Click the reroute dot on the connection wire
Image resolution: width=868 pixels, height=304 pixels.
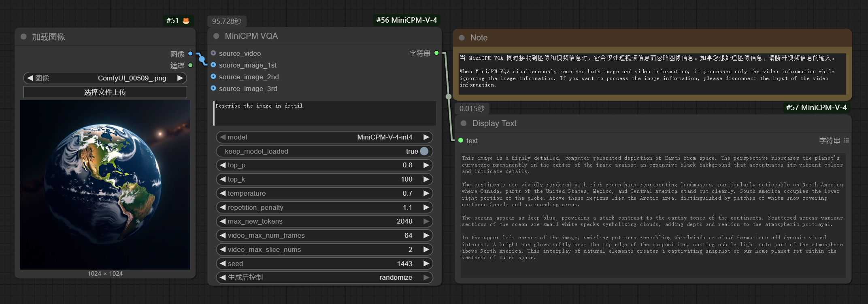tap(449, 96)
